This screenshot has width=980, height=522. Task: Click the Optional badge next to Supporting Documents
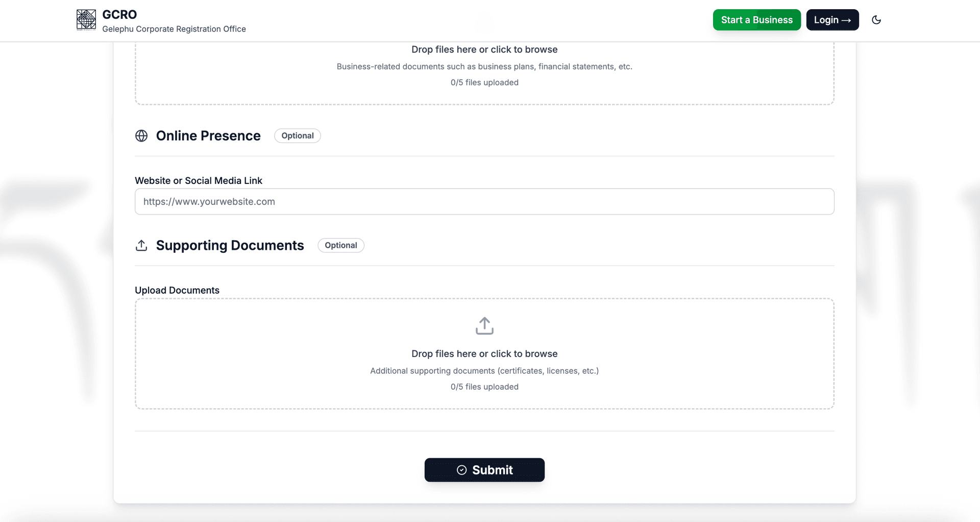(340, 245)
